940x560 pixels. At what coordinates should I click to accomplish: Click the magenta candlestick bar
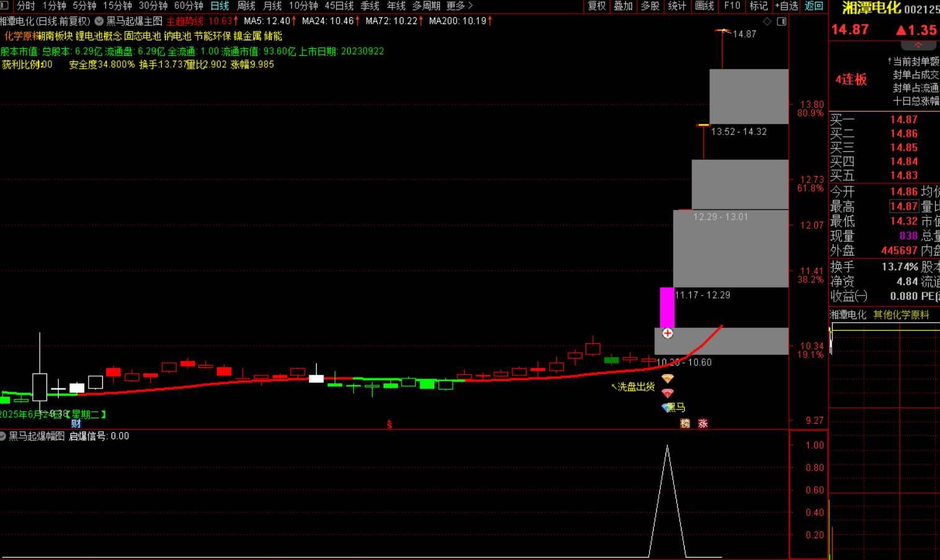click(x=667, y=307)
